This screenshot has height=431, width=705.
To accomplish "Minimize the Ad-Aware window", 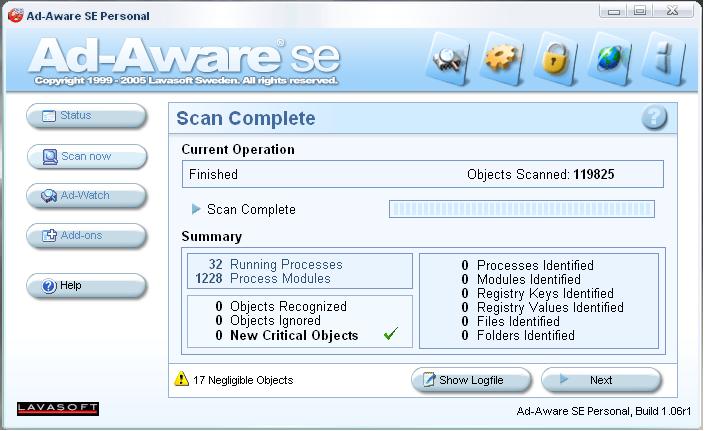I will (614, 11).
